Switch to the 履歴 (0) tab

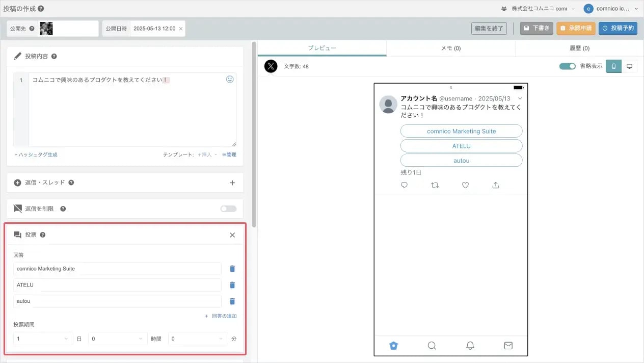tap(579, 48)
